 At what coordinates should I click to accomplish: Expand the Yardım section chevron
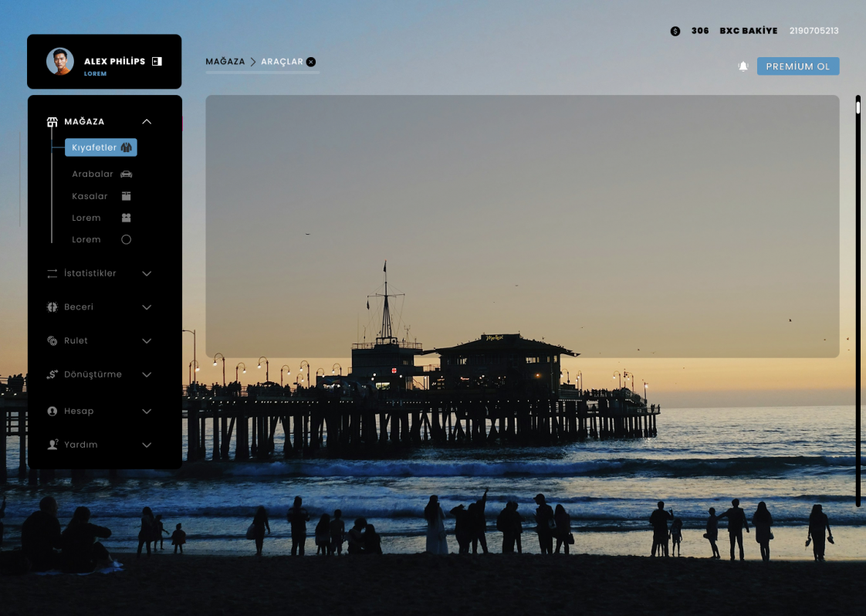[x=147, y=445]
